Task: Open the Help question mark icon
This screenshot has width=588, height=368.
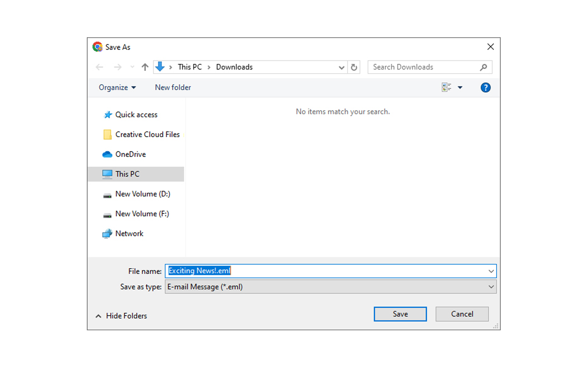Action: (x=486, y=87)
